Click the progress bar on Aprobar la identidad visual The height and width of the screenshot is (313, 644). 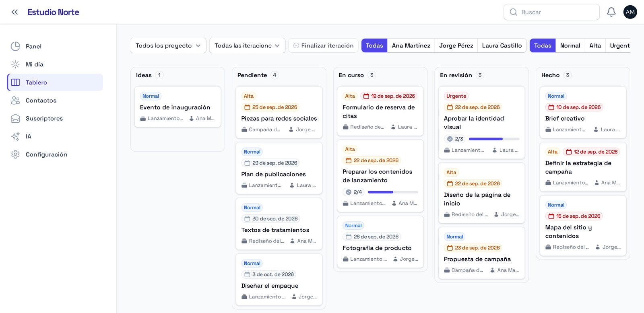click(x=494, y=139)
